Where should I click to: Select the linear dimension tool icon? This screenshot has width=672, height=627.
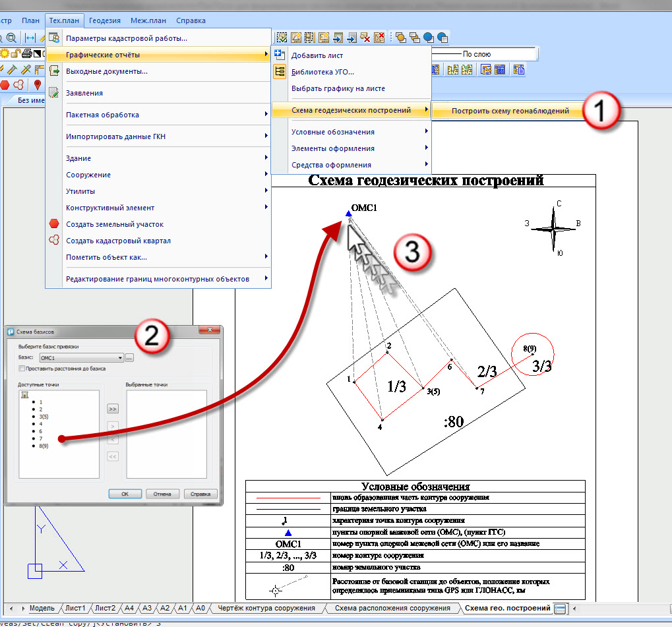pos(30,38)
